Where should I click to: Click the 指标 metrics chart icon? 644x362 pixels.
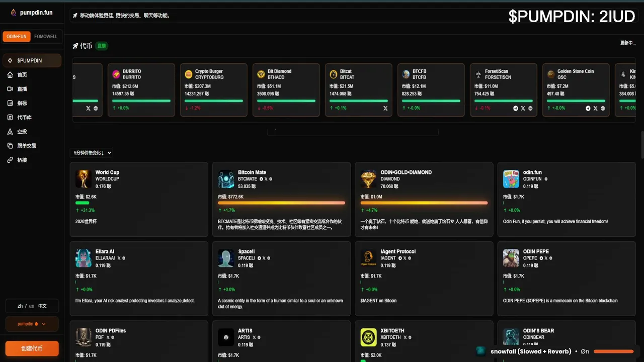tap(10, 103)
